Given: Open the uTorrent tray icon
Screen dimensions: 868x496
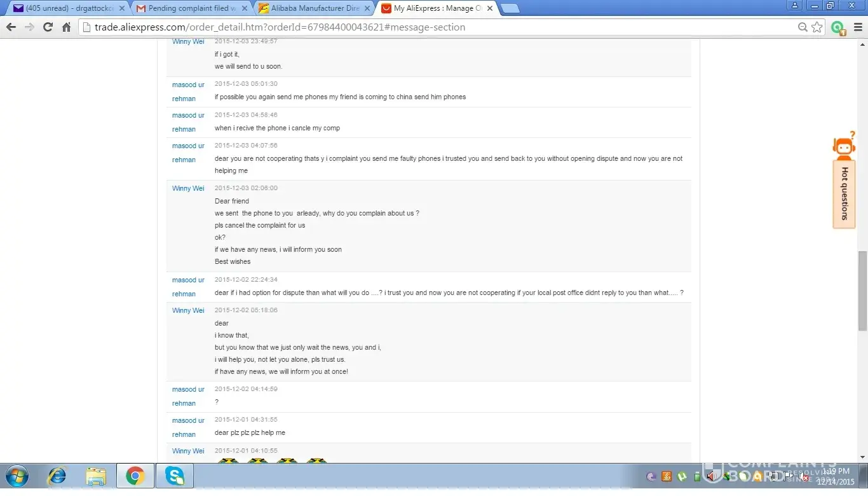Looking at the screenshot, I should tap(681, 476).
